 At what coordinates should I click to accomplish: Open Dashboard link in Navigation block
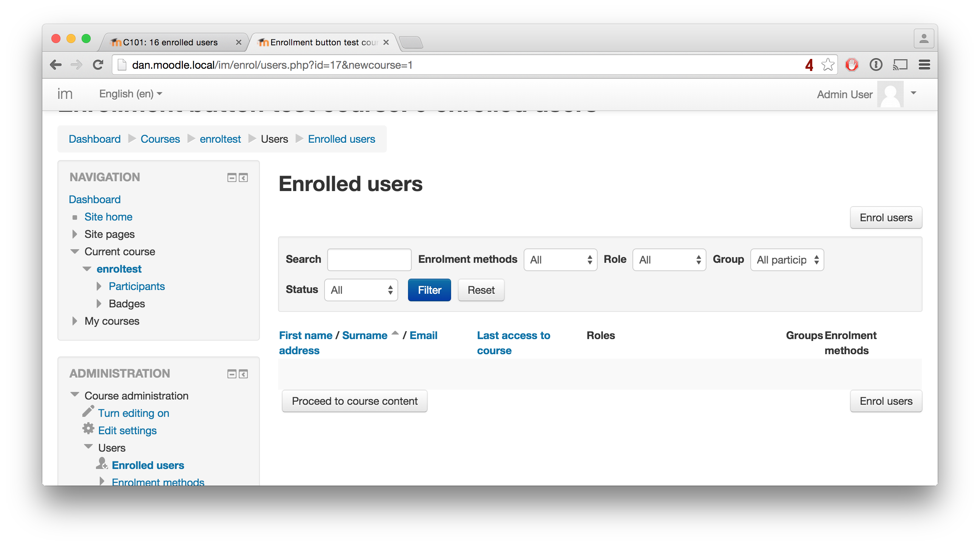click(95, 199)
